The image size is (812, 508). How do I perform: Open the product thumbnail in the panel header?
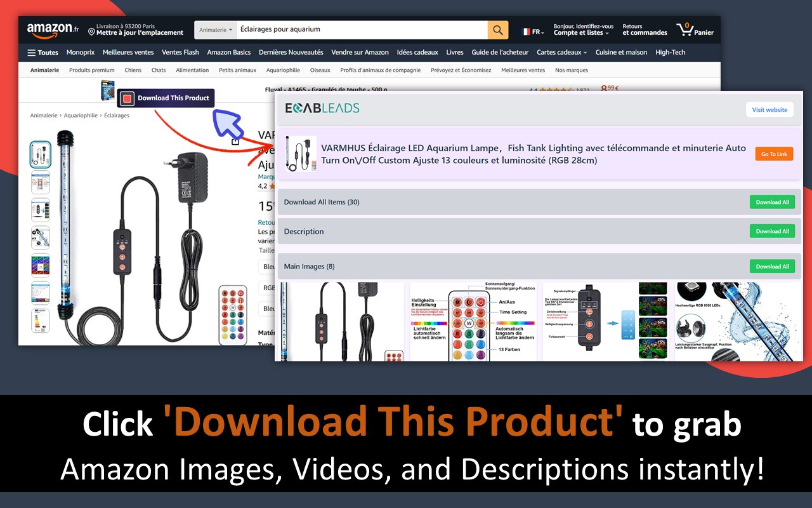point(301,154)
